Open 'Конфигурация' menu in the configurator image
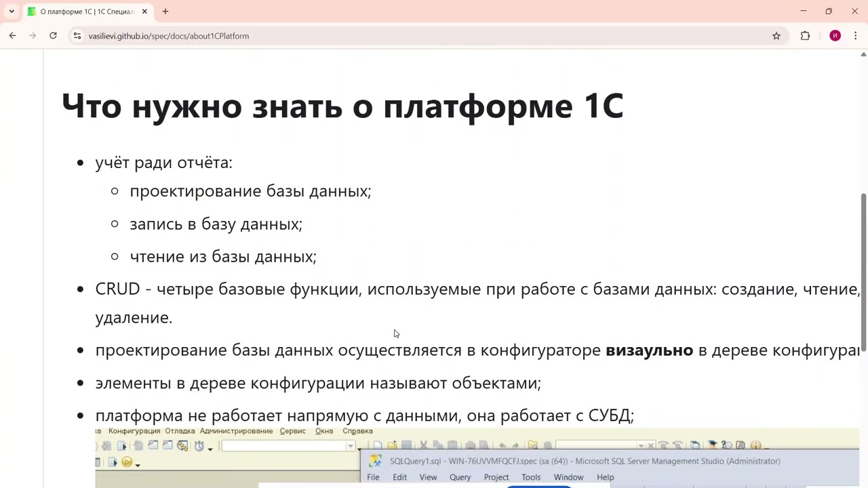The image size is (868, 488). coord(134,431)
